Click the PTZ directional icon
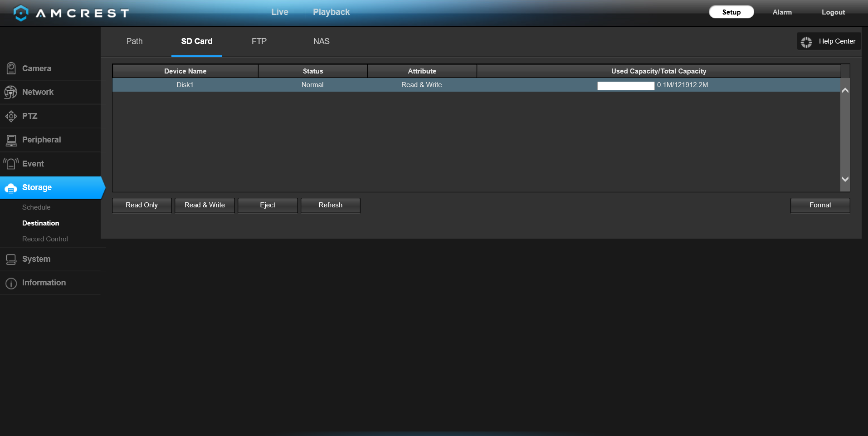The width and height of the screenshot is (868, 436). 11,116
